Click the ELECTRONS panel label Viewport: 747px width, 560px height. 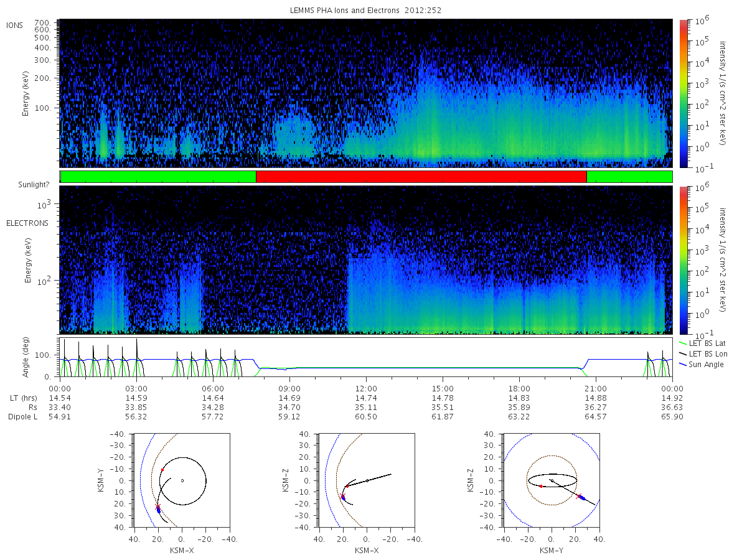point(27,223)
